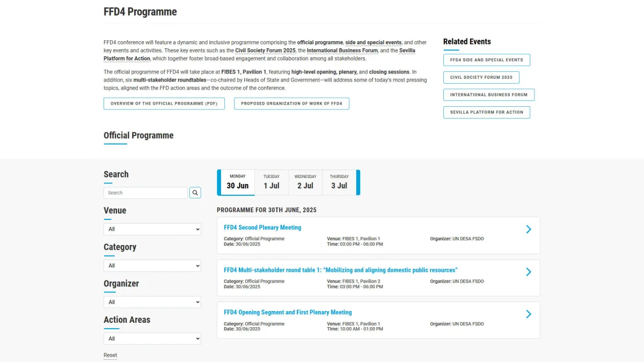Expand the Venue dropdown

(152, 229)
